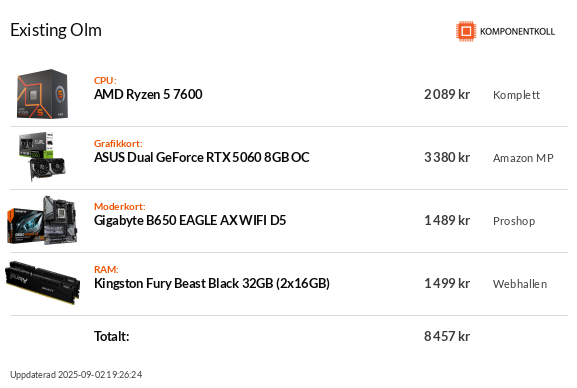Click the 1 499 kr RAM price

pos(447,283)
